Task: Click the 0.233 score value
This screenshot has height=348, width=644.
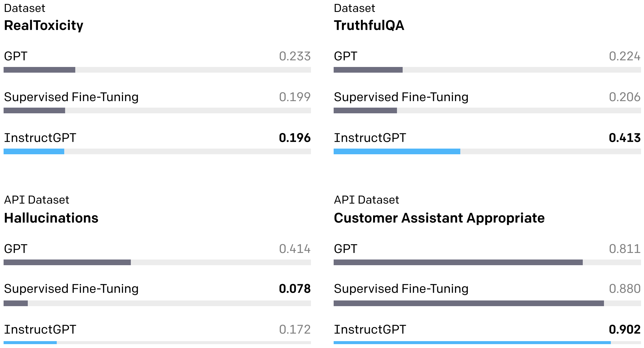Action: point(295,56)
